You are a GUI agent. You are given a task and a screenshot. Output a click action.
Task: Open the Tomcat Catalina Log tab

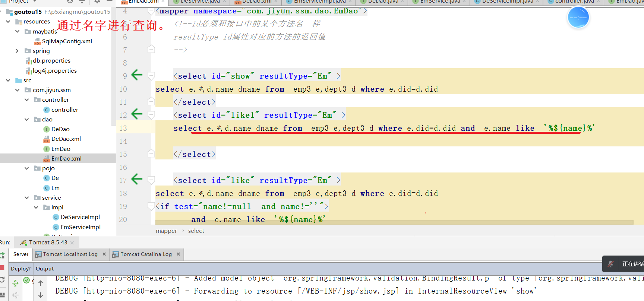(146, 254)
